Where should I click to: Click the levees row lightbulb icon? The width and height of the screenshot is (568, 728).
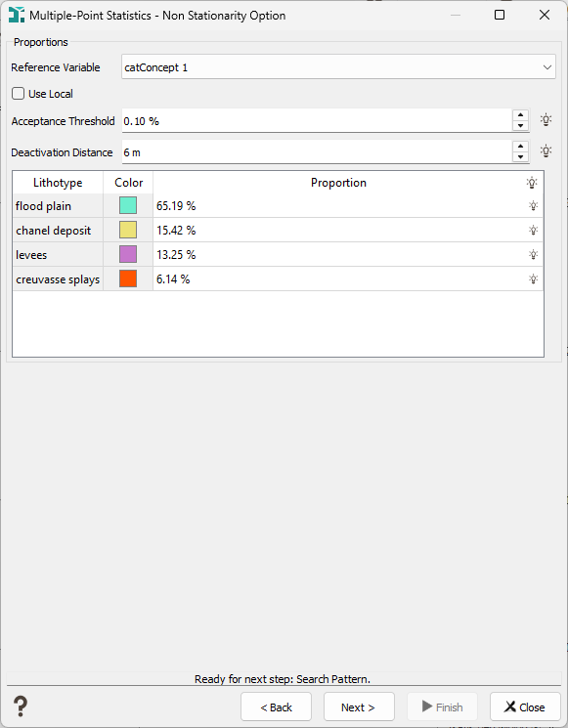tap(533, 254)
